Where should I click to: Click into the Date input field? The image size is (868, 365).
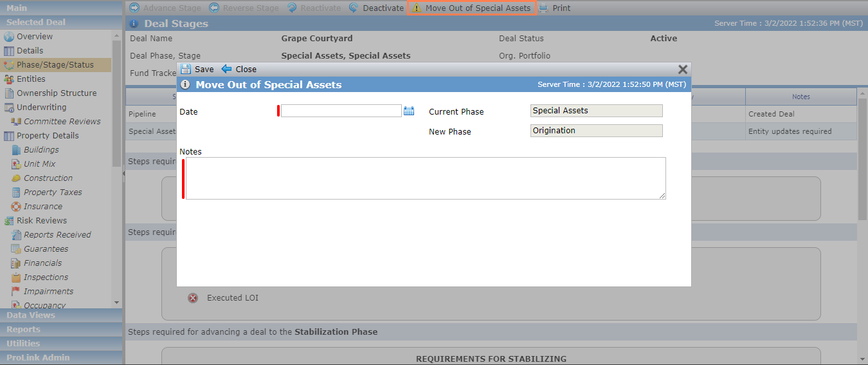click(x=341, y=111)
